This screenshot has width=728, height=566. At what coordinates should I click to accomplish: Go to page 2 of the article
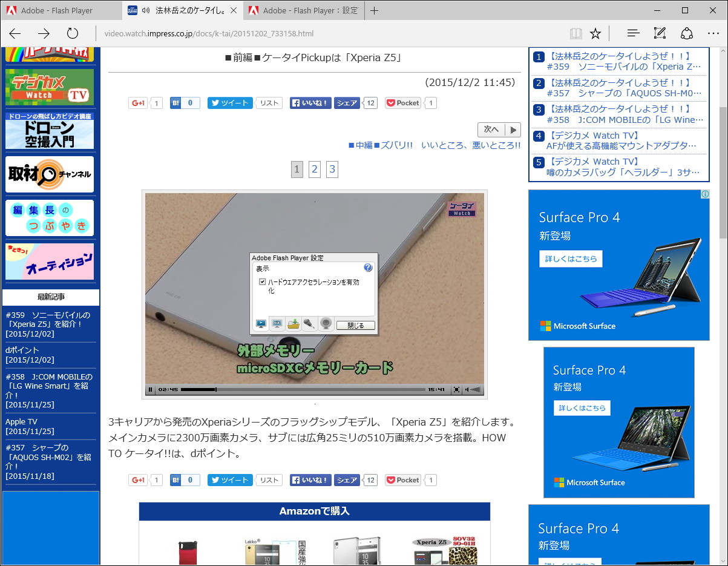point(314,169)
